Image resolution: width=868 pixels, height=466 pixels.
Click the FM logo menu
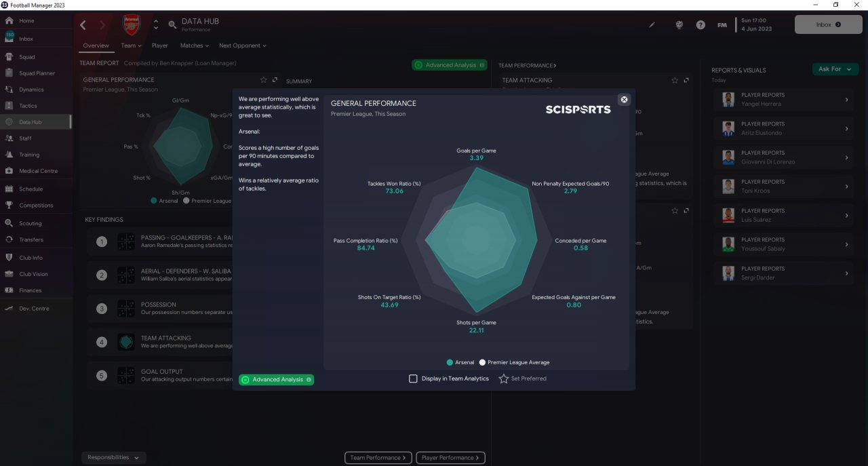pos(722,25)
